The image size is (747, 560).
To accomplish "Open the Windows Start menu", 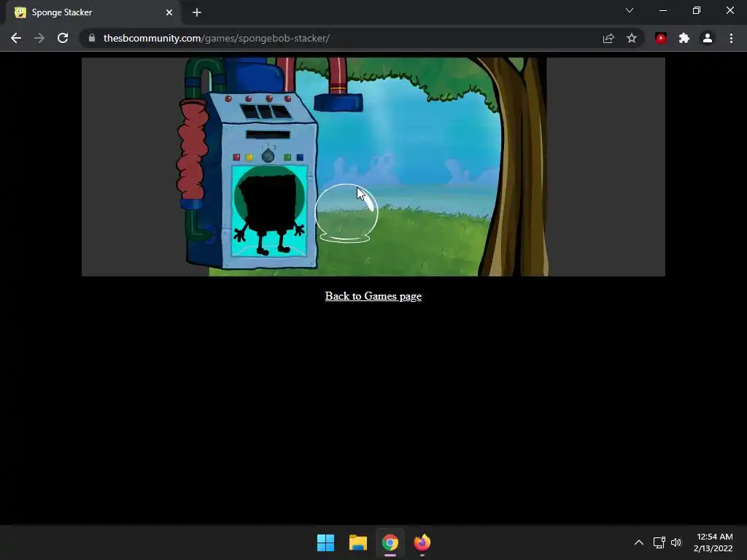I will coord(326,542).
